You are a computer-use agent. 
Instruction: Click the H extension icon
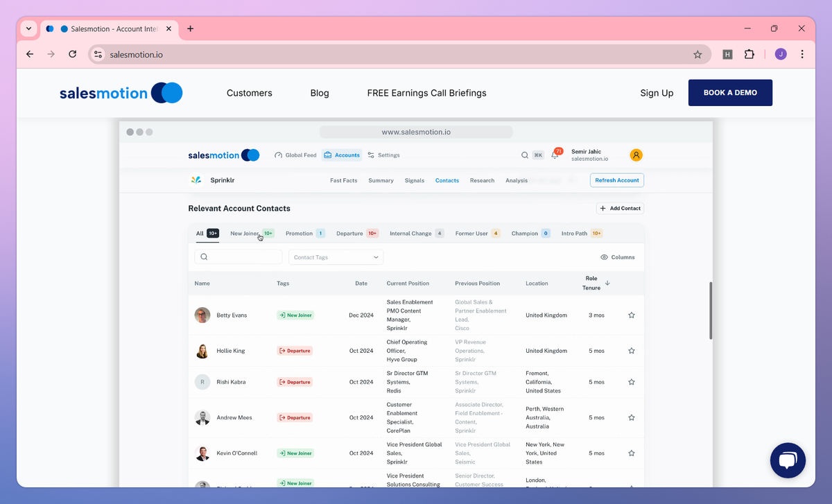tap(727, 54)
